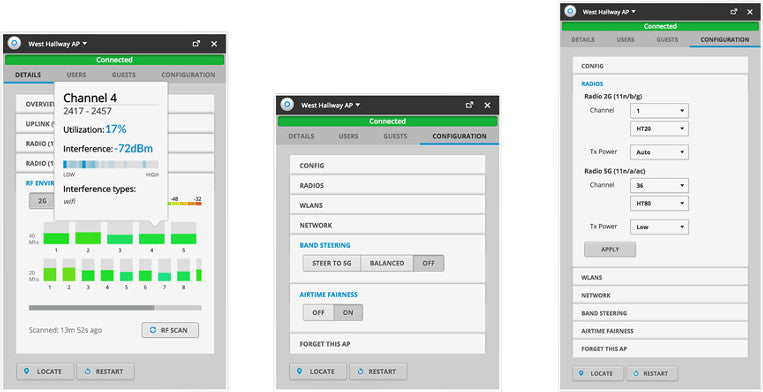763x392 pixels.
Task: Expand WLANs section in middle window
Action: [x=387, y=205]
